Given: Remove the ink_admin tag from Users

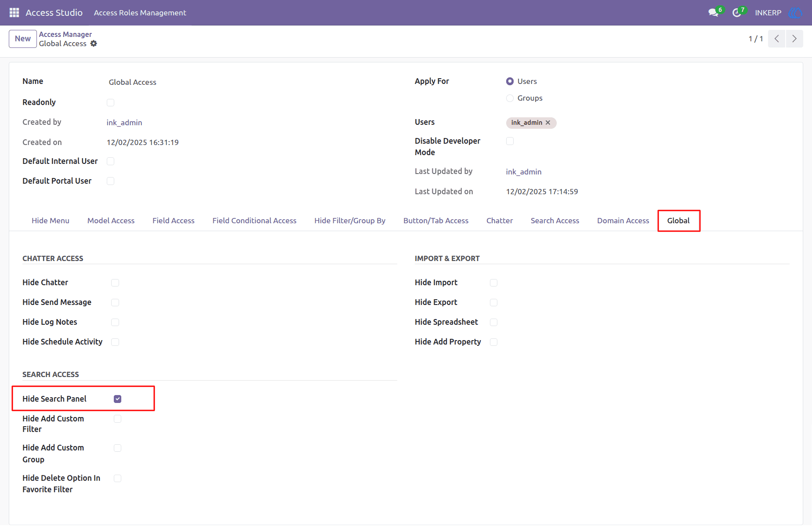Looking at the screenshot, I should point(548,123).
